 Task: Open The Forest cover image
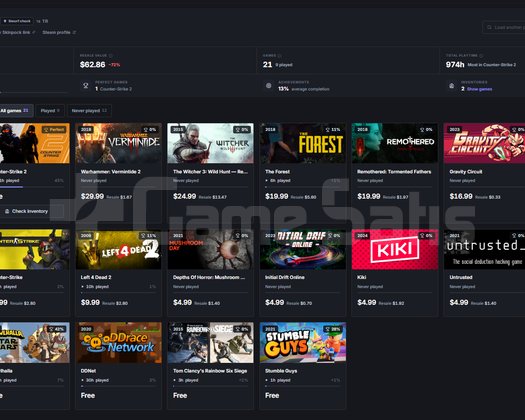[x=303, y=143]
